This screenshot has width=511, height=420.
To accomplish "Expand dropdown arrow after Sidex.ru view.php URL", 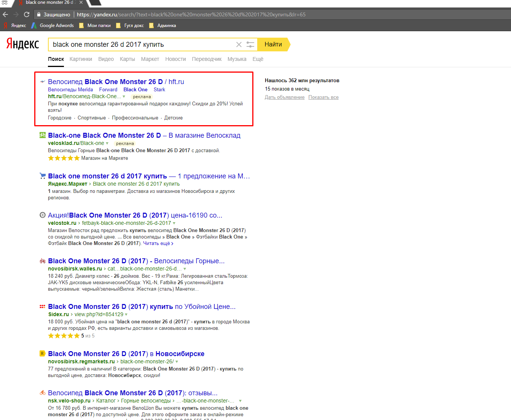I will 126,315.
